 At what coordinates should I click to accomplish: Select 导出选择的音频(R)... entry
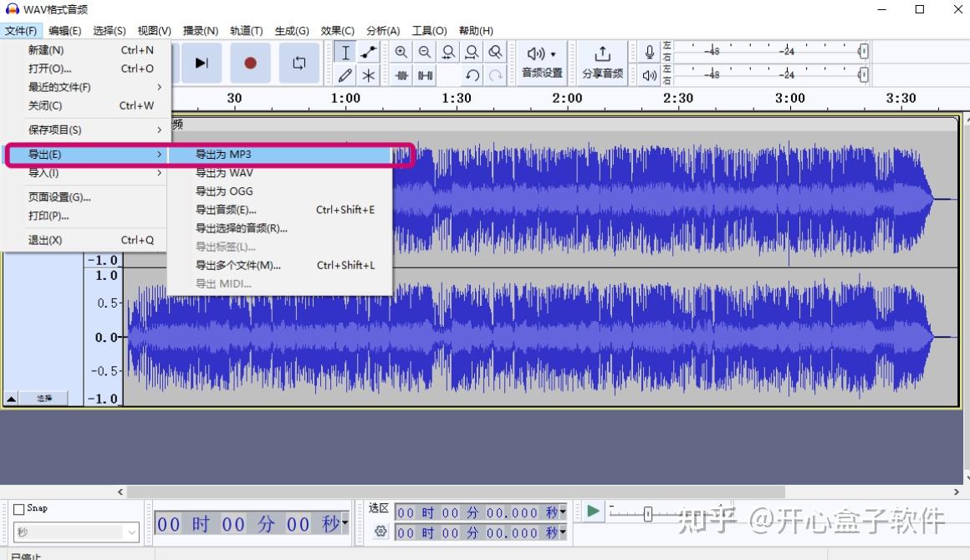point(279,228)
